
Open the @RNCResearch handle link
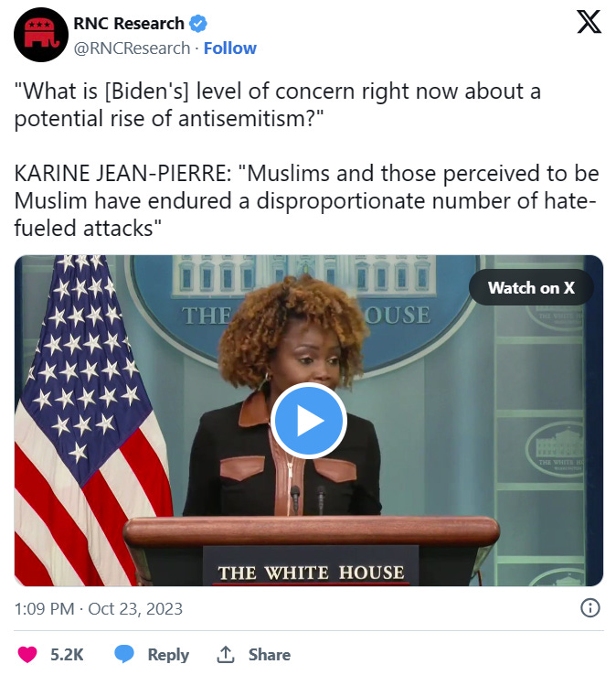pos(132,48)
